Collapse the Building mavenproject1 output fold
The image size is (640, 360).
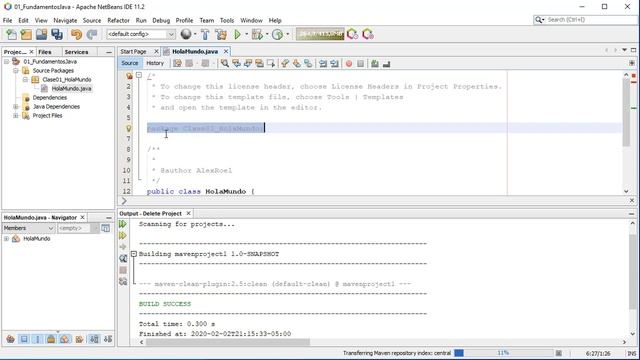coord(133,254)
